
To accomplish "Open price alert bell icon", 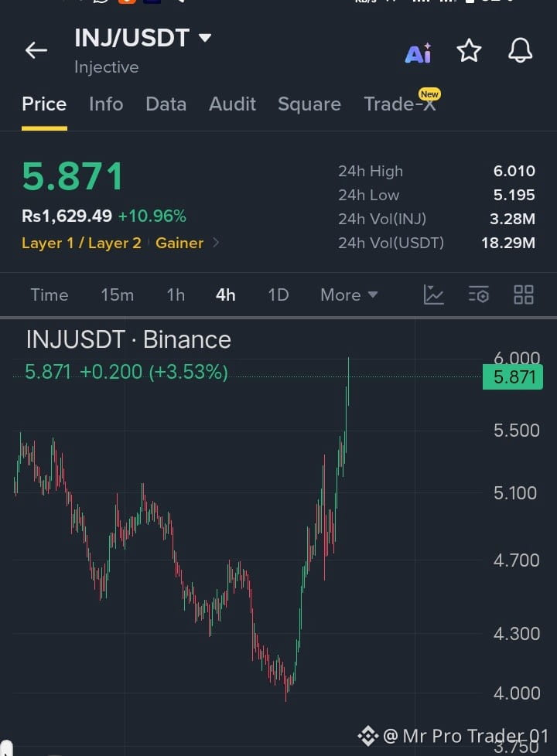I will pyautogui.click(x=521, y=50).
